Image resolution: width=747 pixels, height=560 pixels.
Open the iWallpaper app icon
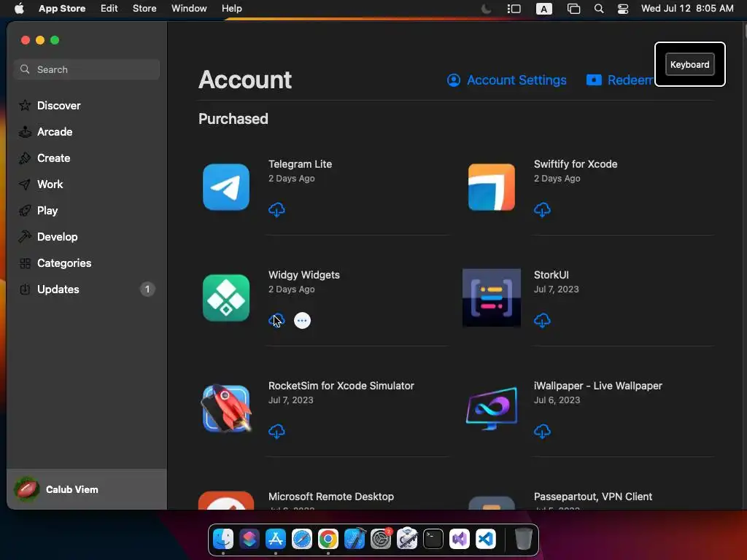[x=491, y=408]
